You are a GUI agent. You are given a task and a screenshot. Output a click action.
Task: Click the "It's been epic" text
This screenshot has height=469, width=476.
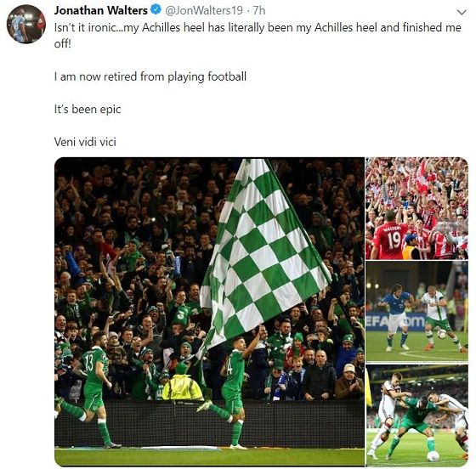88,110
